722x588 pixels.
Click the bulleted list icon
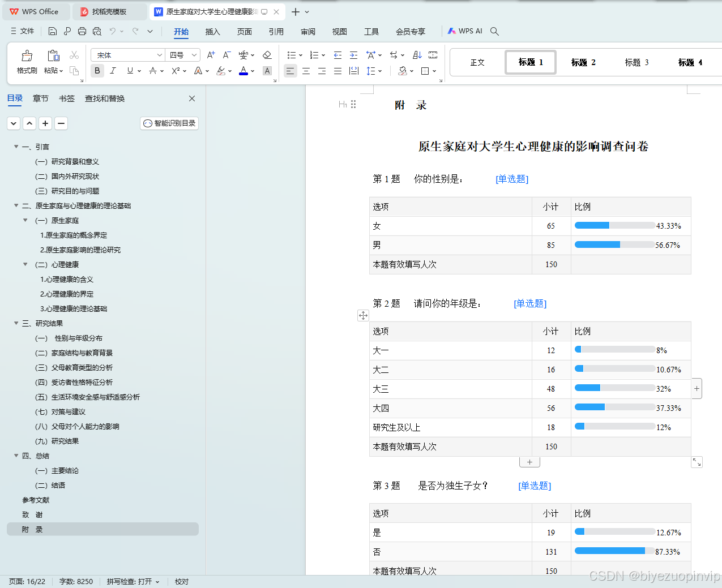[x=291, y=55]
